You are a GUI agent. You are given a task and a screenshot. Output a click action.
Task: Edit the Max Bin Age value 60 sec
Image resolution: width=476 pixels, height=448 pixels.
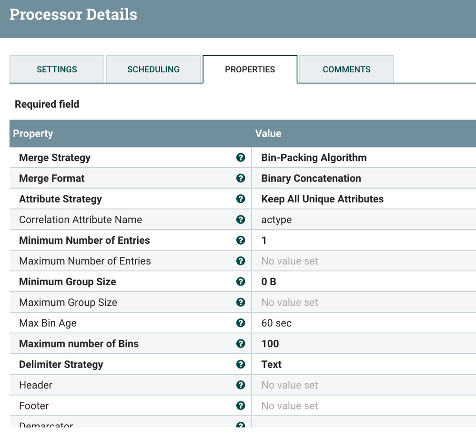tap(277, 323)
